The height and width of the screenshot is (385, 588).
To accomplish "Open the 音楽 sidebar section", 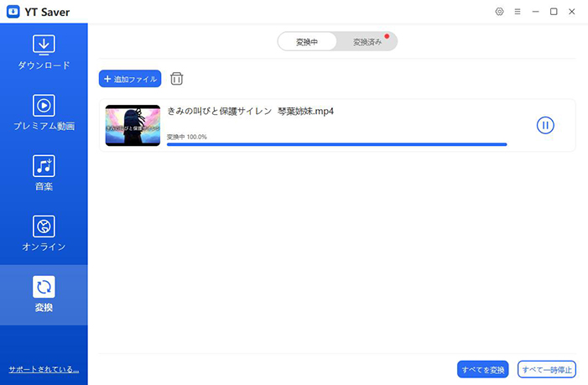I will point(44,173).
